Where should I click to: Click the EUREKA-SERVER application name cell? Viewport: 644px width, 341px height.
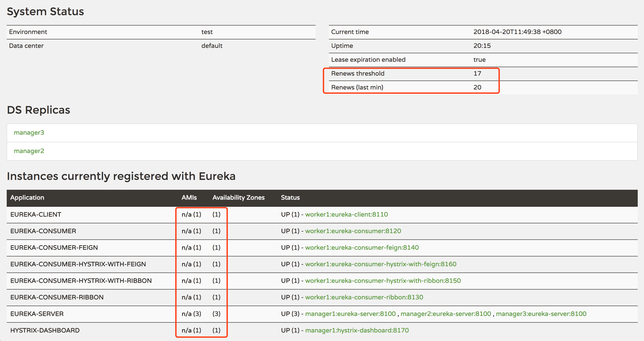[x=37, y=314]
